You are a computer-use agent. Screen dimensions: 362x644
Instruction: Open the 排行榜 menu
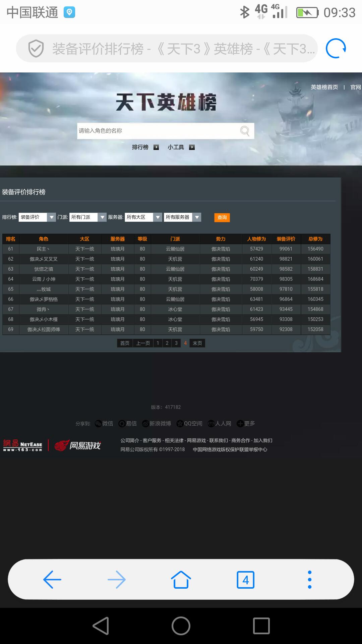click(140, 147)
